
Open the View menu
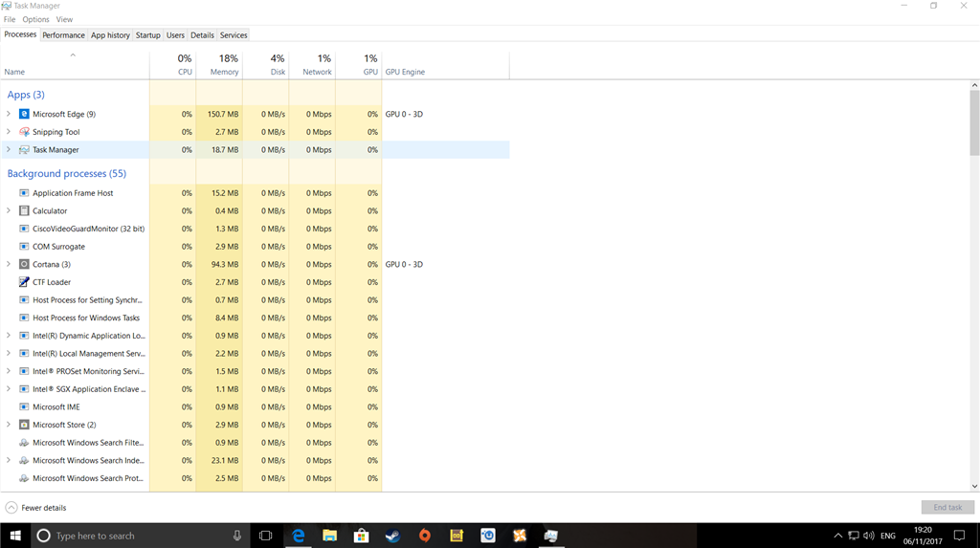click(64, 19)
